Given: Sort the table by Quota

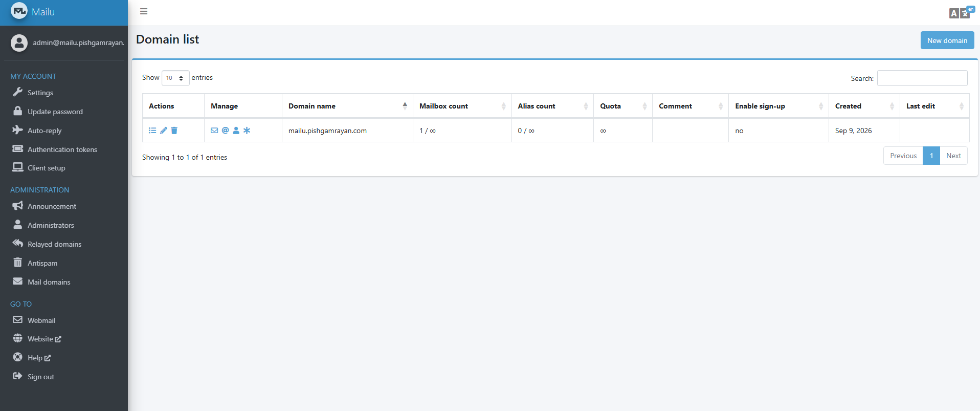Looking at the screenshot, I should [623, 106].
